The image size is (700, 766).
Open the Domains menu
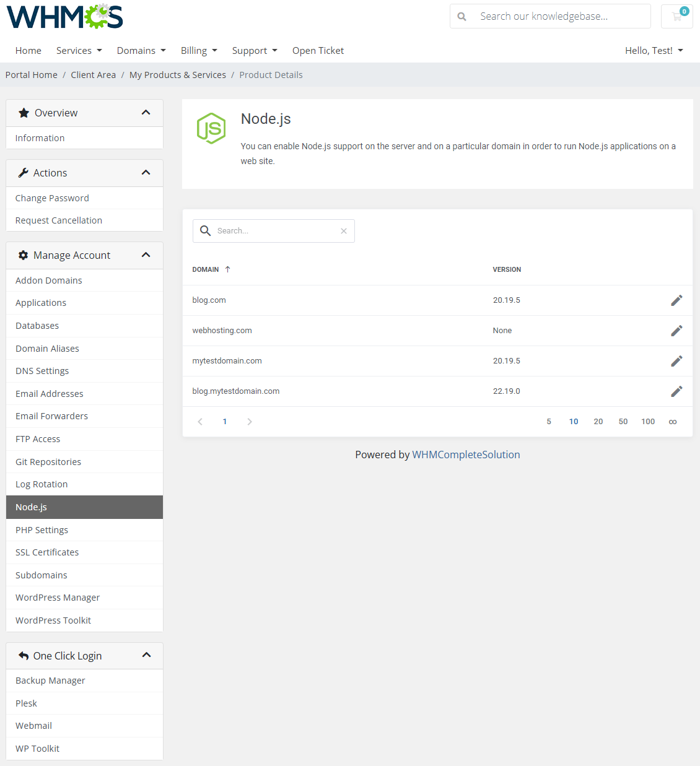click(x=141, y=50)
